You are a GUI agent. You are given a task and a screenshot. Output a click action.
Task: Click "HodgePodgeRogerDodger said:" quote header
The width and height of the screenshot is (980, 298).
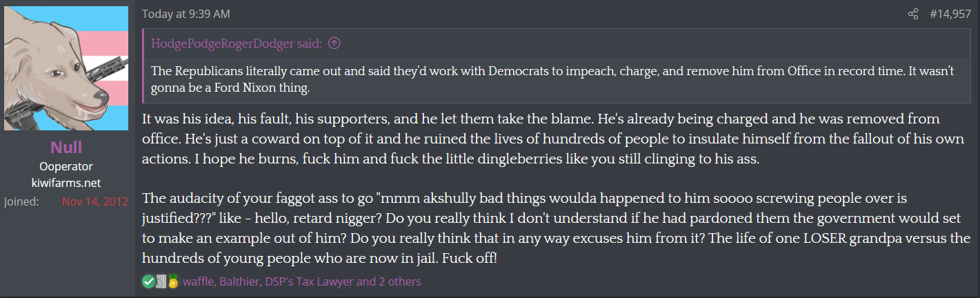point(237,43)
